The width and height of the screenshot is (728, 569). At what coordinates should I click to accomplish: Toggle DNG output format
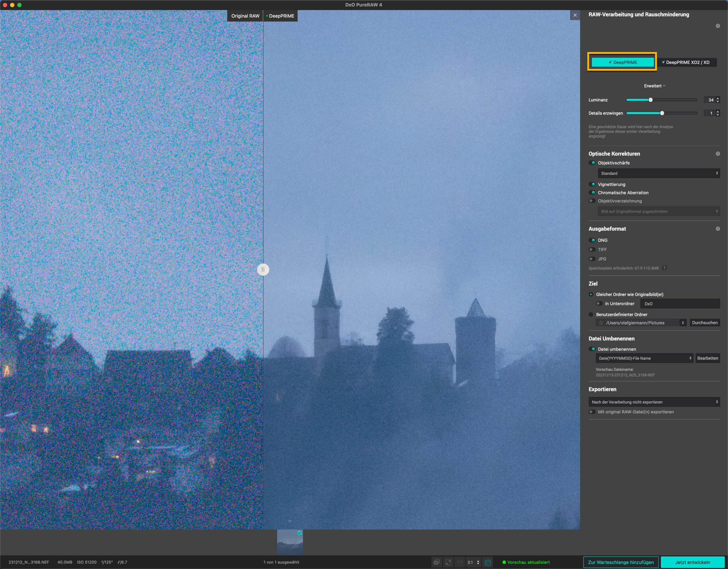(592, 240)
